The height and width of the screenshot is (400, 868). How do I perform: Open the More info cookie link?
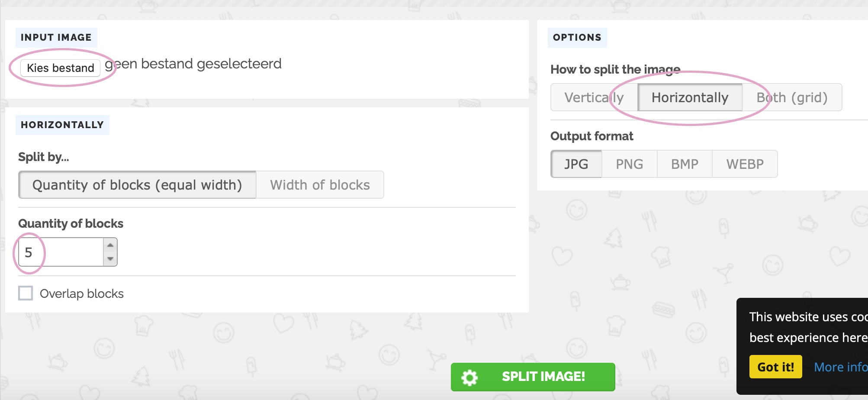(840, 367)
